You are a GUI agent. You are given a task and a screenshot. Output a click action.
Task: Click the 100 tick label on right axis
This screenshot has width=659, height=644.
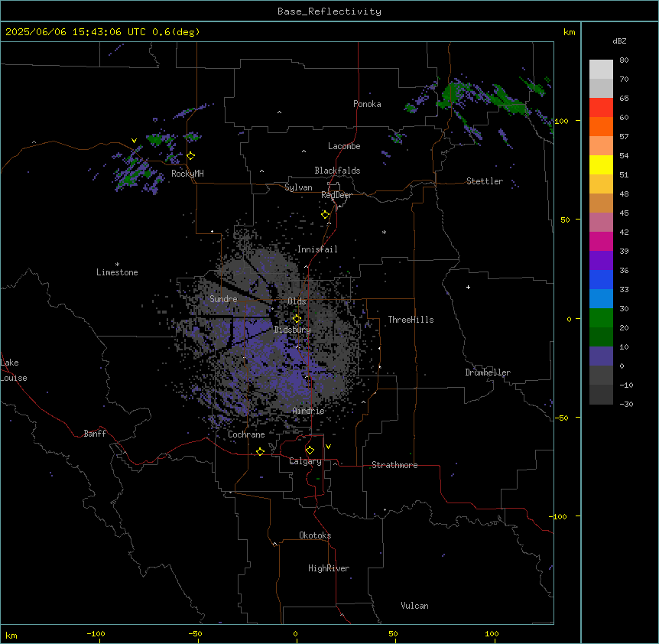[561, 121]
